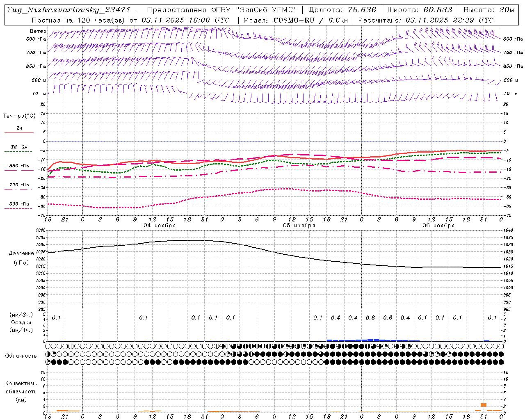Screen dimensions: 525x420
Task: Click the 0.8 precipitation amount value
Action: click(x=370, y=317)
